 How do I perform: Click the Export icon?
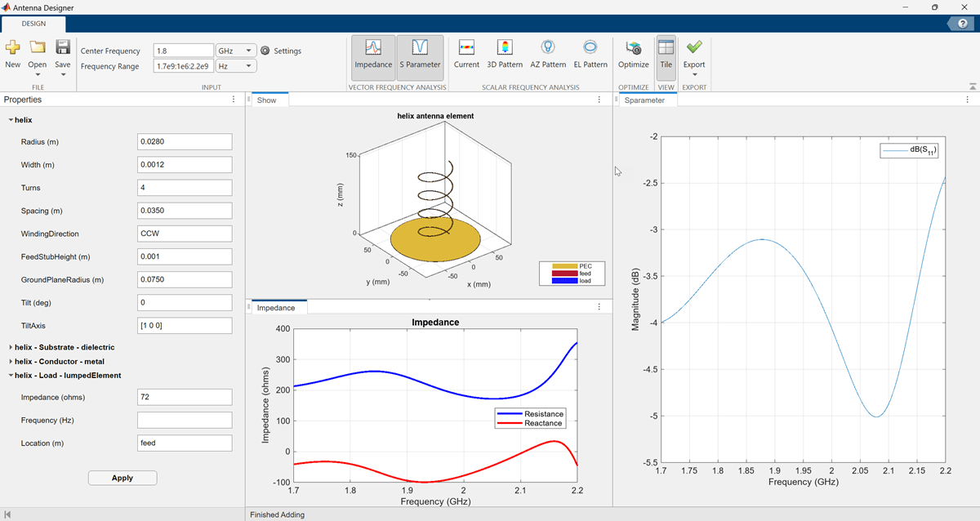694,54
